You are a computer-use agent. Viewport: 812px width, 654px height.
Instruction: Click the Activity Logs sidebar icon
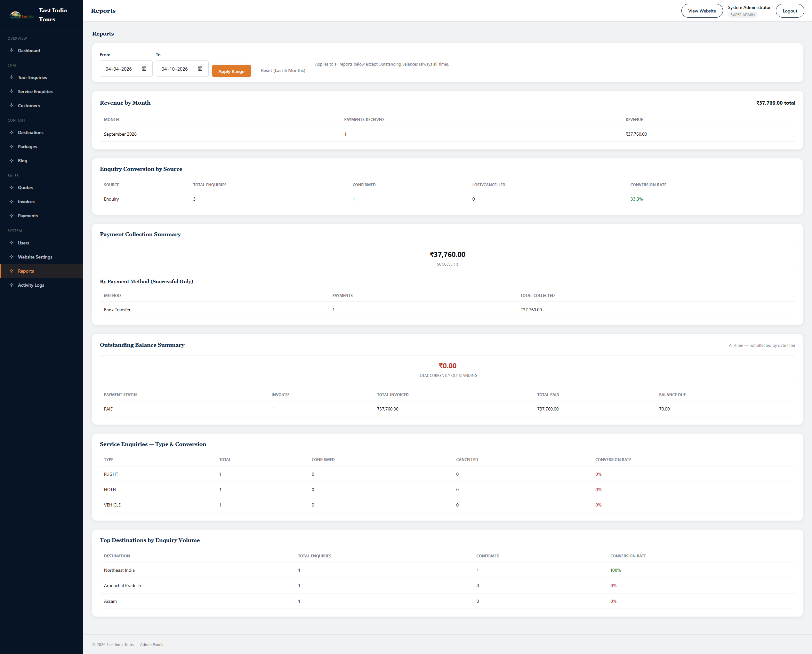[11, 285]
